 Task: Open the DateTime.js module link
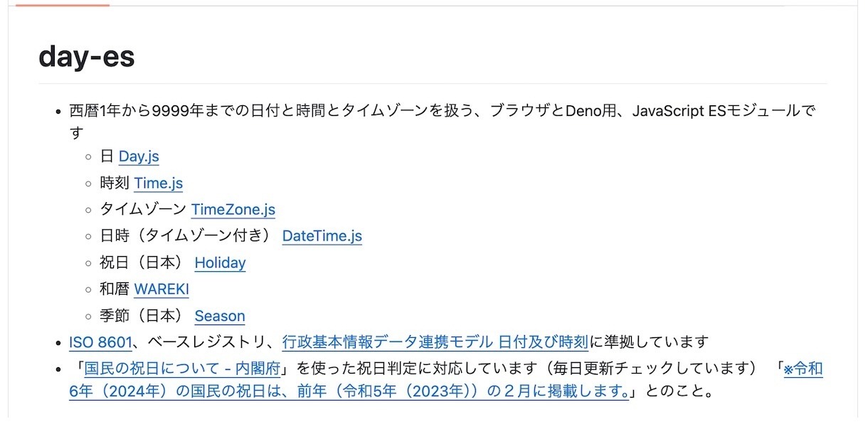(x=322, y=236)
